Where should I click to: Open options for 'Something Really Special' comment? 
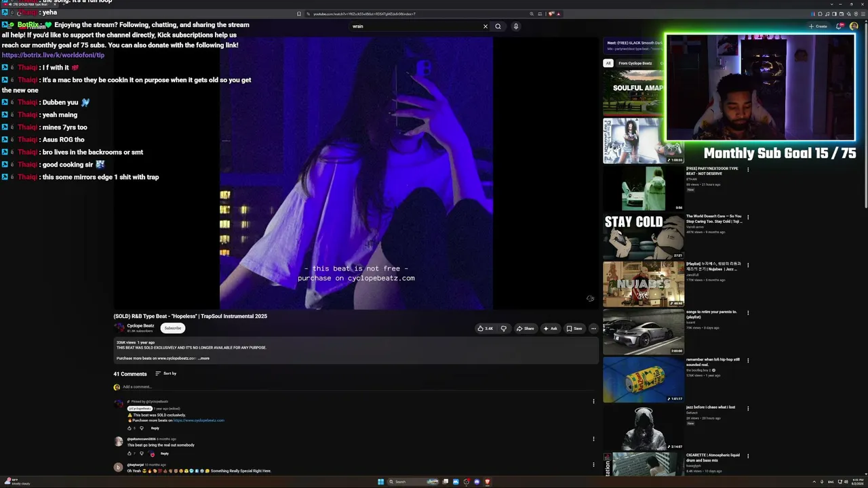(x=593, y=465)
